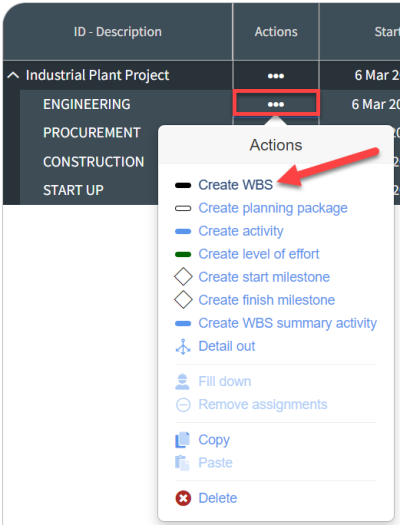Select Create level of effort option

pos(259,254)
